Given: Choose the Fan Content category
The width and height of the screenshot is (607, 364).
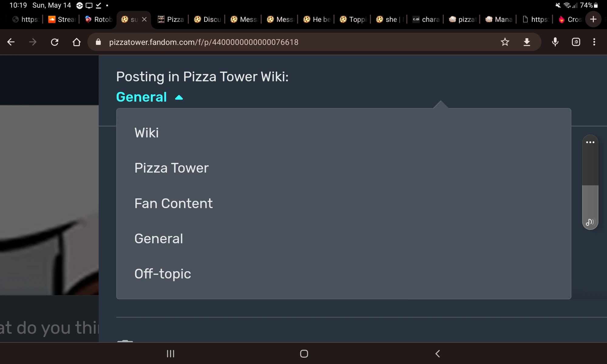Looking at the screenshot, I should tap(174, 204).
